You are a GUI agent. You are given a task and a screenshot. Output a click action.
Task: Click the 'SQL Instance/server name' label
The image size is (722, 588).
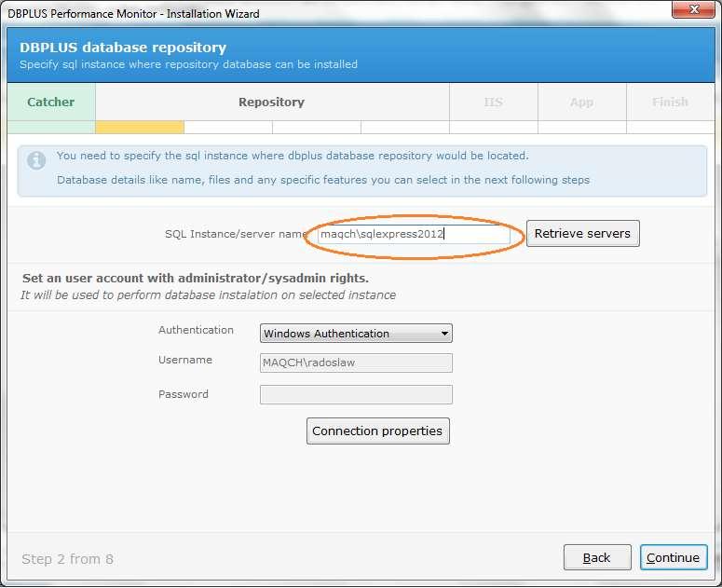[x=236, y=234]
